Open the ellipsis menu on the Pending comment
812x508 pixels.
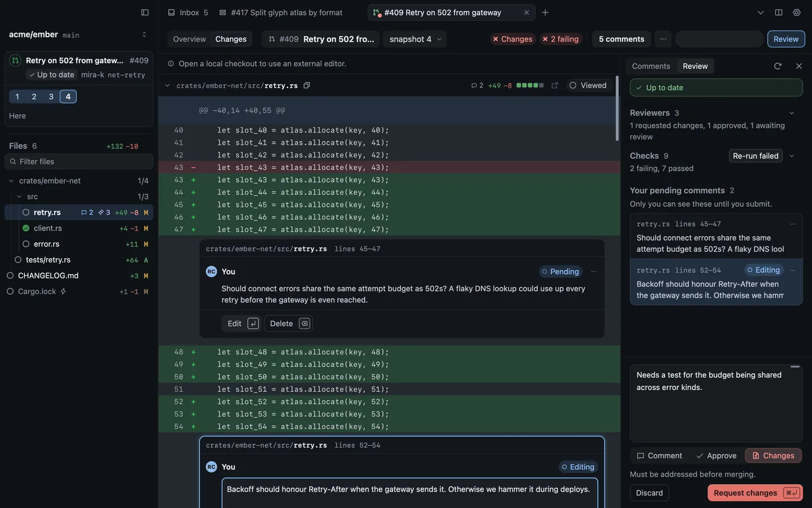click(594, 271)
